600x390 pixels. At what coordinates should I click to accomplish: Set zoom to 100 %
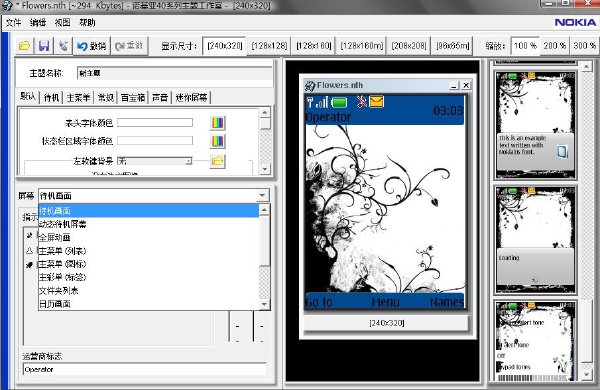pos(525,46)
